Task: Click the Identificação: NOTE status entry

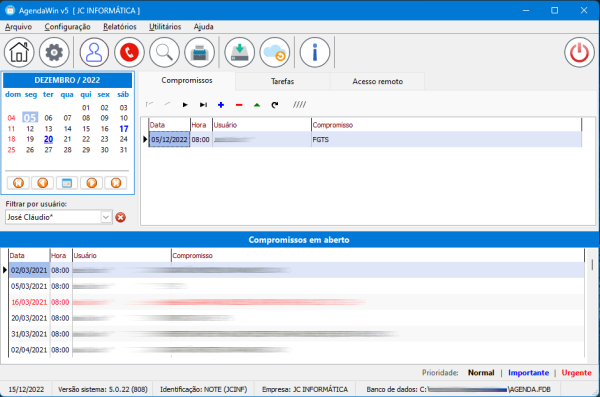Action: [204, 389]
